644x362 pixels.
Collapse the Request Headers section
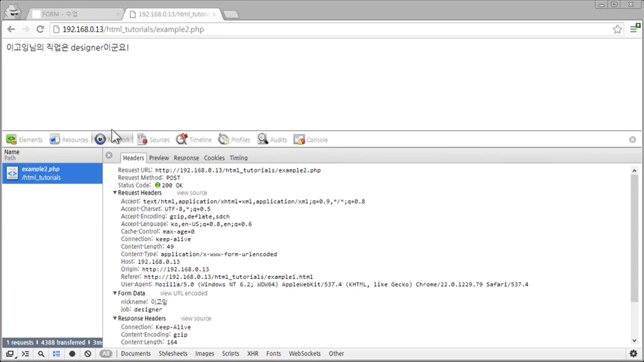pos(115,193)
